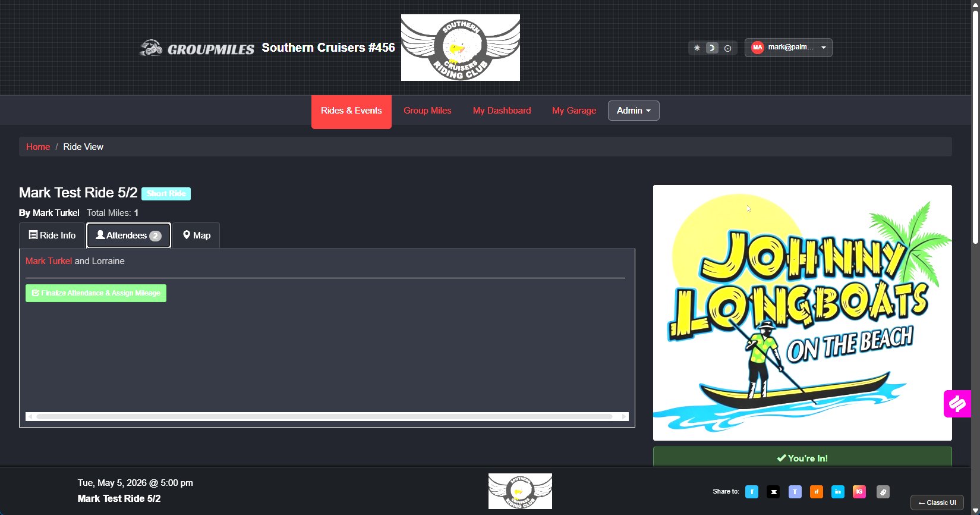The width and height of the screenshot is (980, 515).
Task: Click the location pin icon on Map tab
Action: tap(187, 235)
